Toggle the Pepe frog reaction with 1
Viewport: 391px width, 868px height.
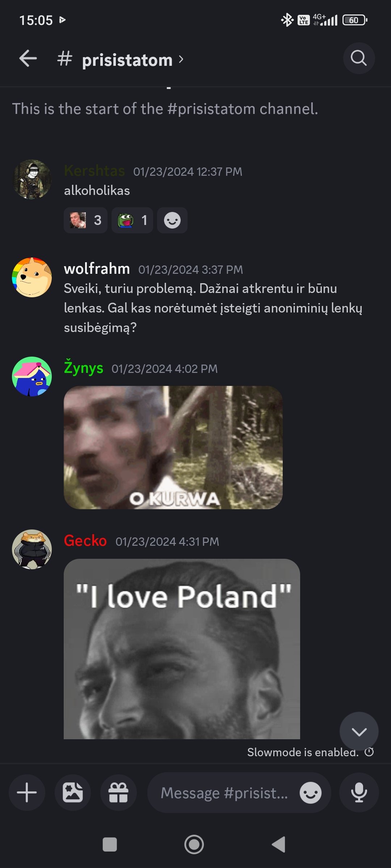[x=132, y=220]
